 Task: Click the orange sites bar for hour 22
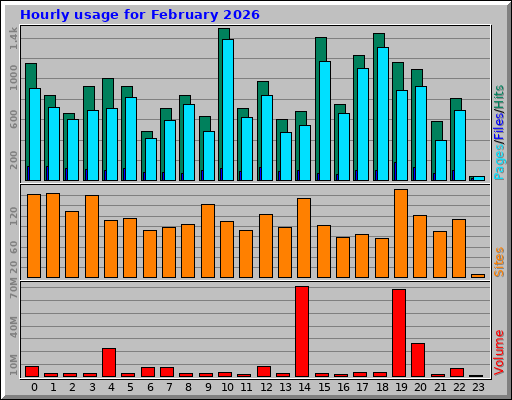[459, 248]
